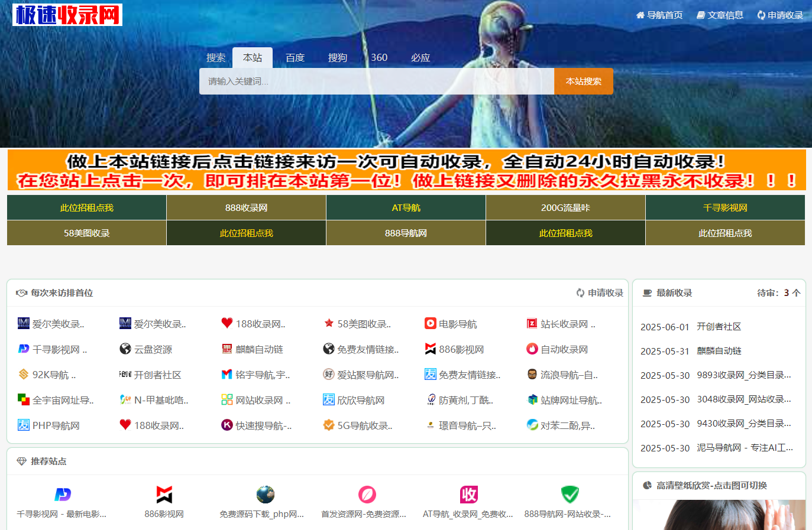Click the 5G导航收录 orange badge icon
The image size is (812, 530).
click(x=329, y=425)
